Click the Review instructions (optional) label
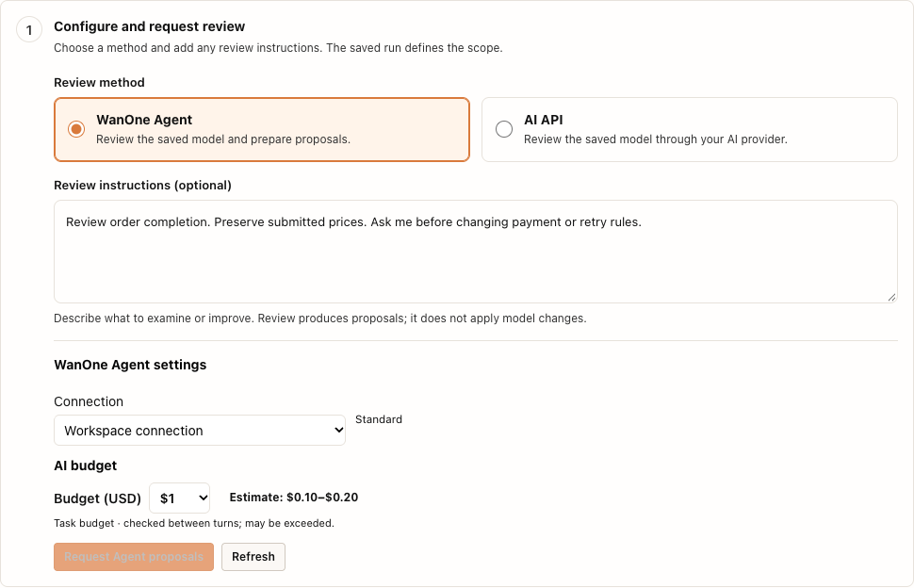This screenshot has width=914, height=588. click(142, 186)
